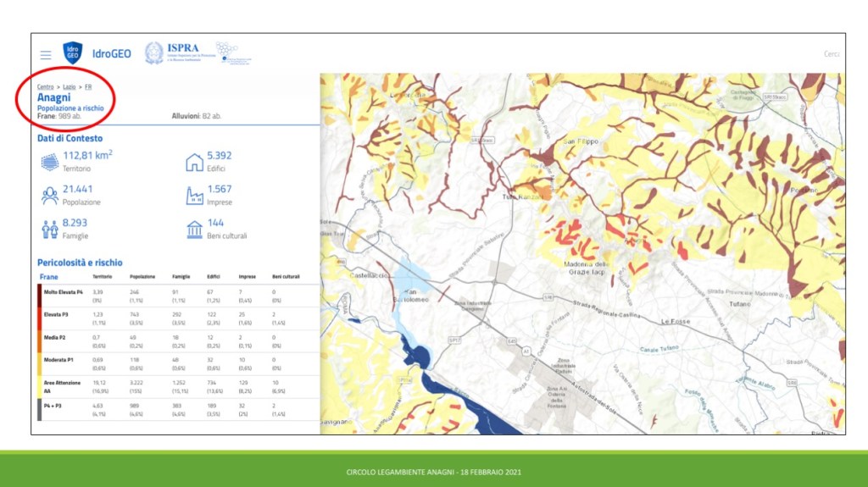Click the Famiglie family icon
The image size is (868, 487).
50,229
